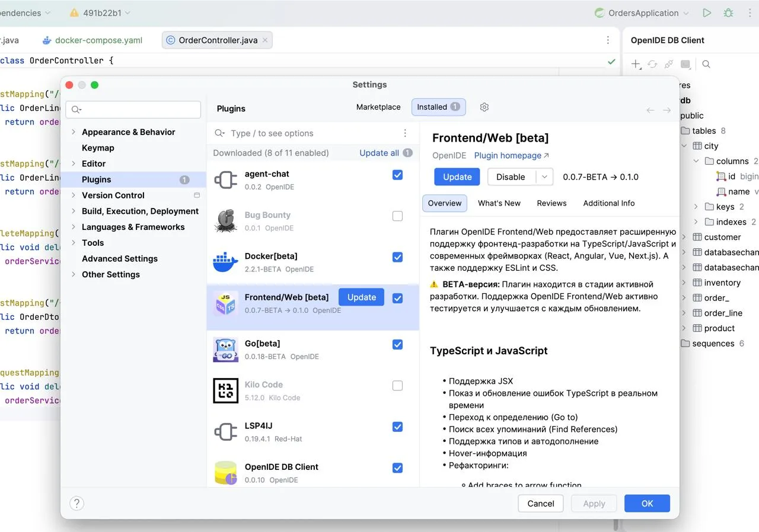Select the LSP4IJ plugin icon
Image resolution: width=759 pixels, height=532 pixels.
[225, 432]
